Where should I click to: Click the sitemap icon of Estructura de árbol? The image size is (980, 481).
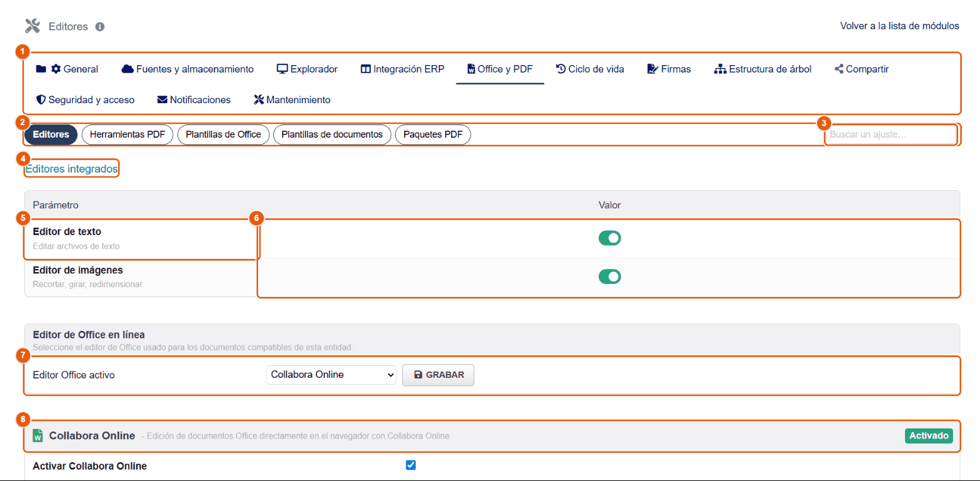click(x=720, y=69)
